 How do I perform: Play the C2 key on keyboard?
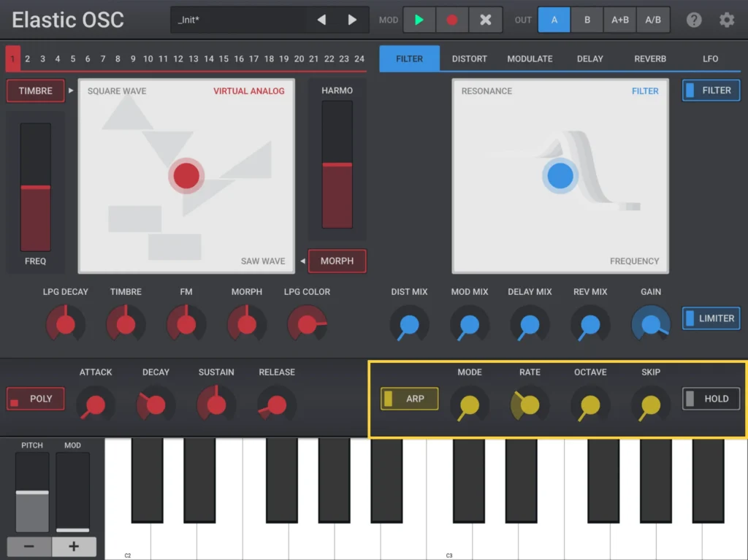point(127,539)
